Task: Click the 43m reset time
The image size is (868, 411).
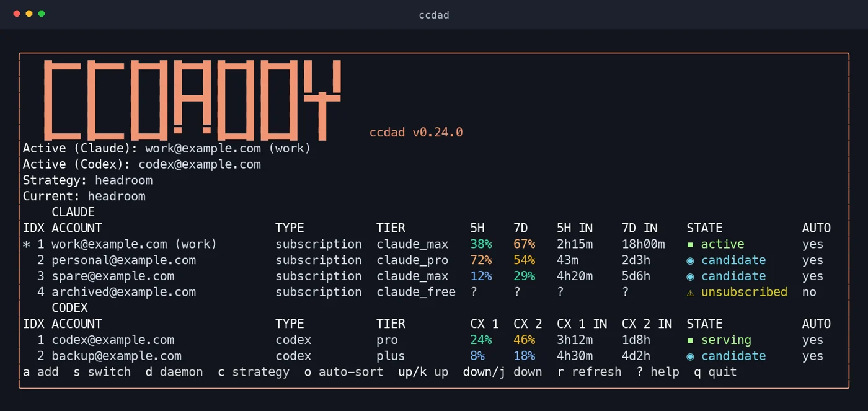Action: coord(567,260)
